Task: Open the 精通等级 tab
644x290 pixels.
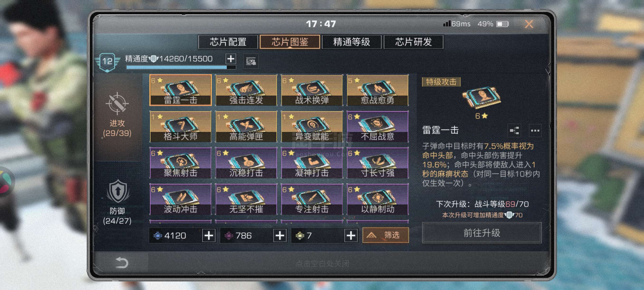Action: click(x=351, y=42)
